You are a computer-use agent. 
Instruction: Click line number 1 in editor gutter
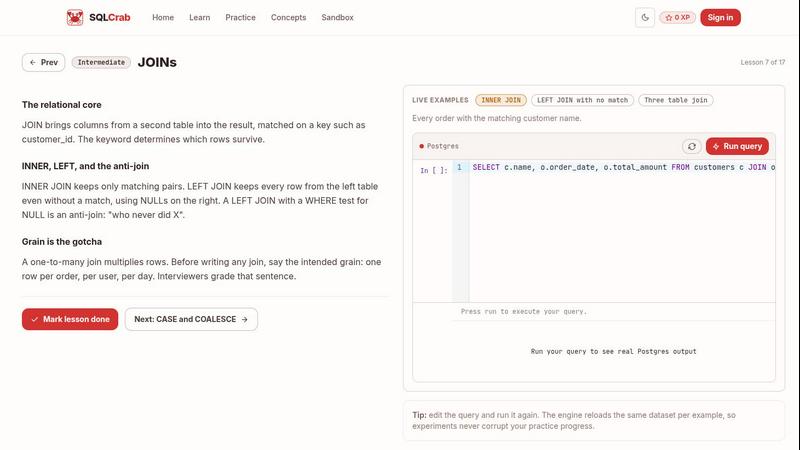point(460,167)
